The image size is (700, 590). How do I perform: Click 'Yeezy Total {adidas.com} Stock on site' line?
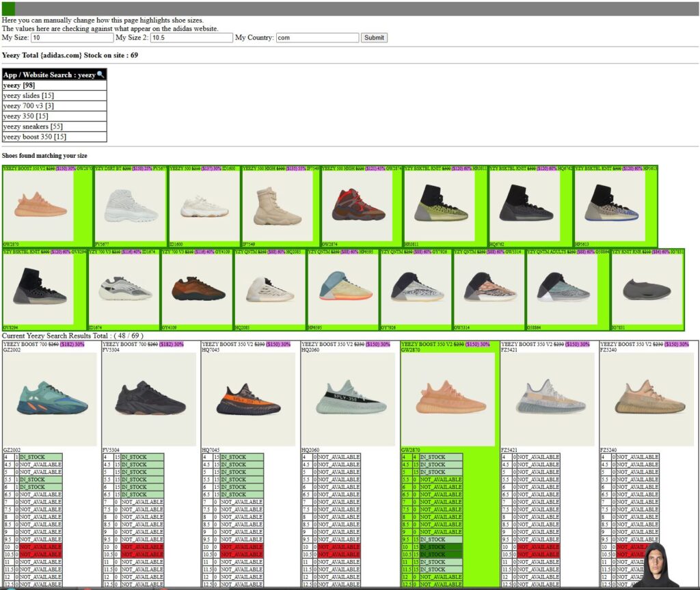pyautogui.click(x=70, y=55)
